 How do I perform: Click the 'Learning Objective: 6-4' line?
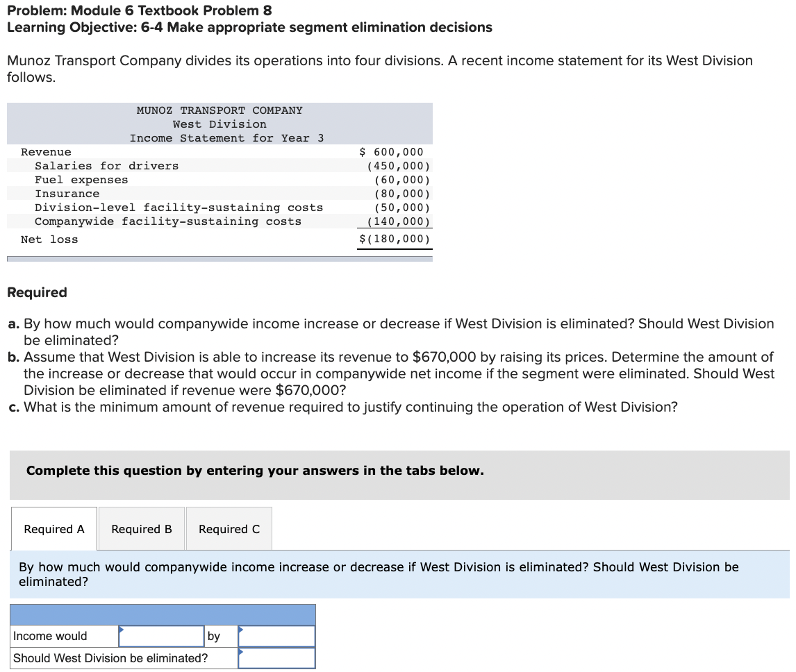[250, 27]
